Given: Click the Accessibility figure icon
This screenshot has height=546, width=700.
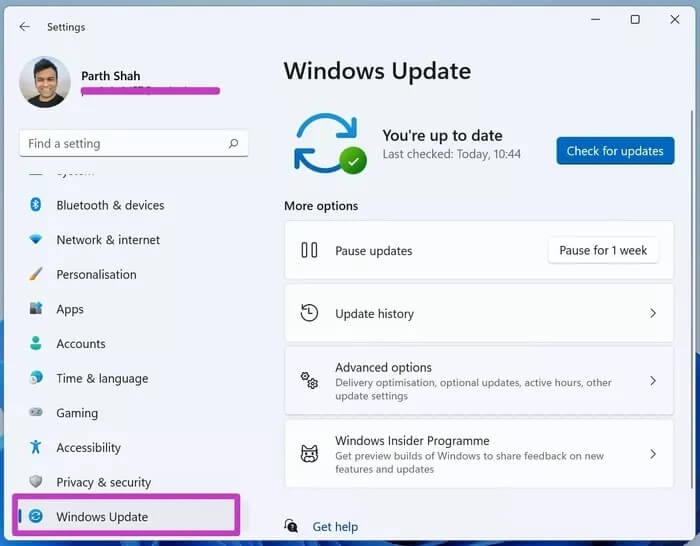Looking at the screenshot, I should (36, 447).
